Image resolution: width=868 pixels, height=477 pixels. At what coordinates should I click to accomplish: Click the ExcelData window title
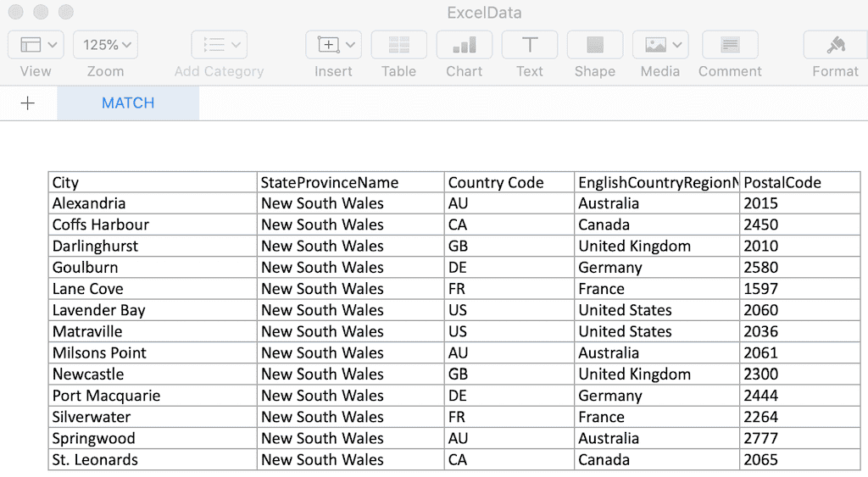tap(484, 13)
